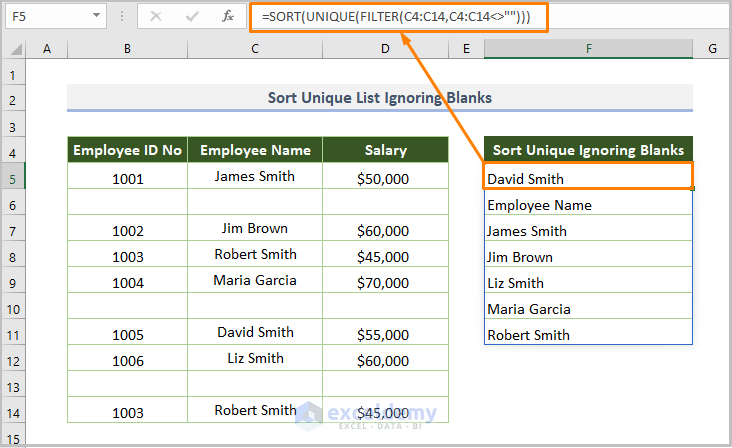This screenshot has height=448, width=732.
Task: Click the vertical dots handle beside Name Box
Action: [x=123, y=17]
